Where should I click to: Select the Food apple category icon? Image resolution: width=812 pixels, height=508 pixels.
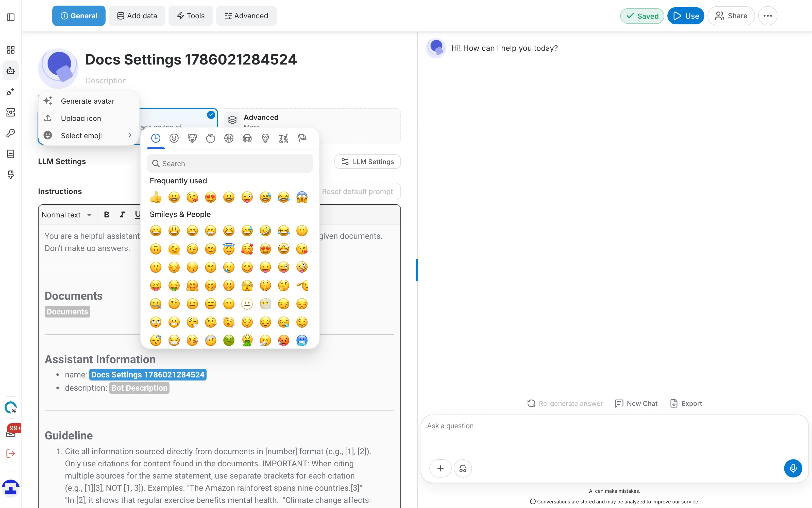click(210, 138)
